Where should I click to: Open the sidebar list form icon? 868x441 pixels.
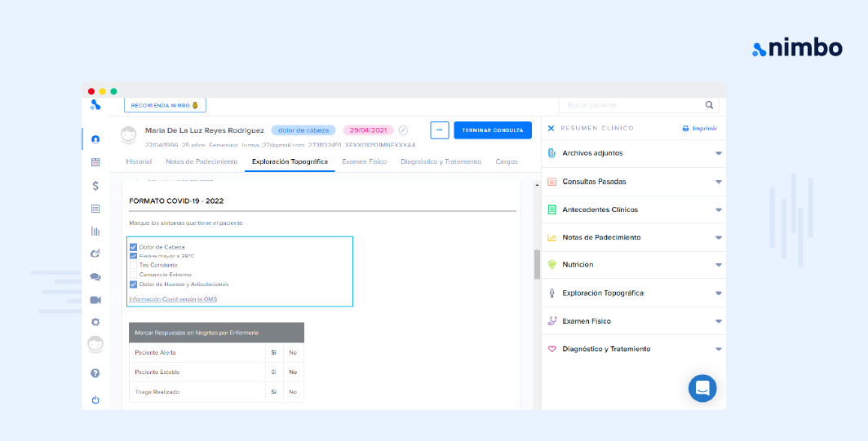[95, 209]
